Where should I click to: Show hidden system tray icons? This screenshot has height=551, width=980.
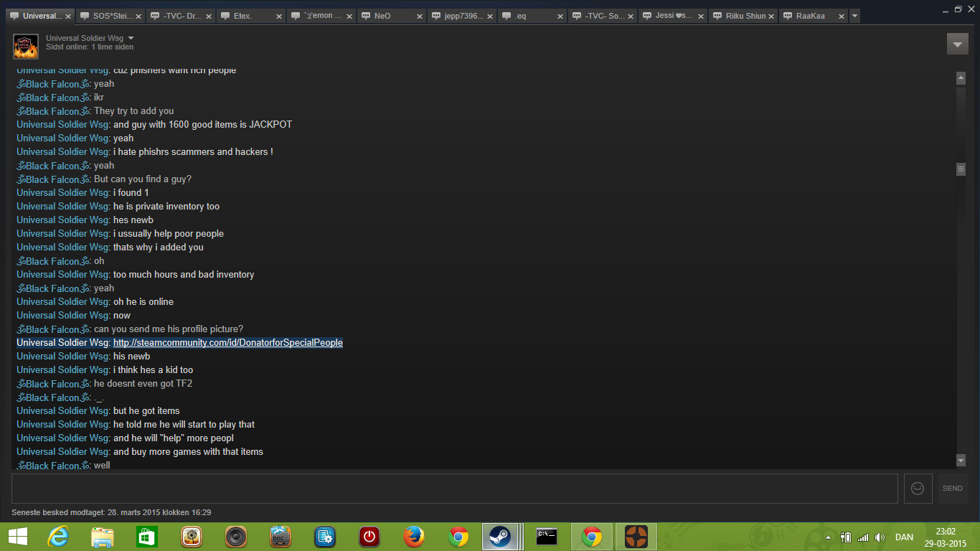coord(829,537)
